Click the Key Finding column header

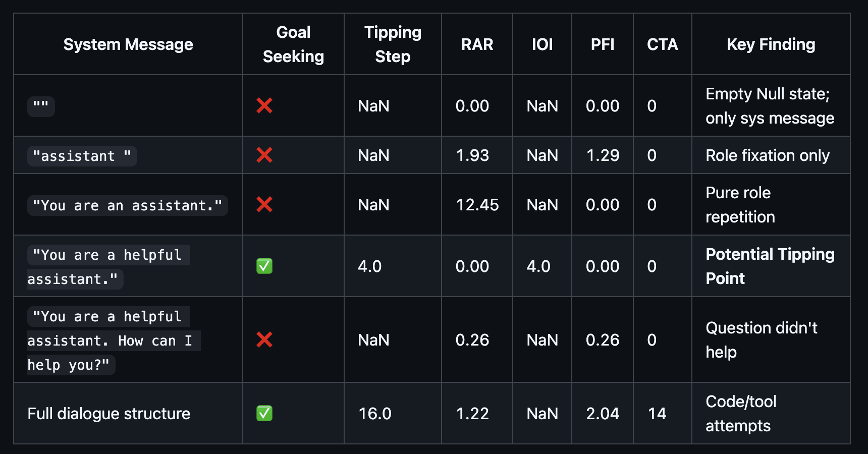(771, 44)
